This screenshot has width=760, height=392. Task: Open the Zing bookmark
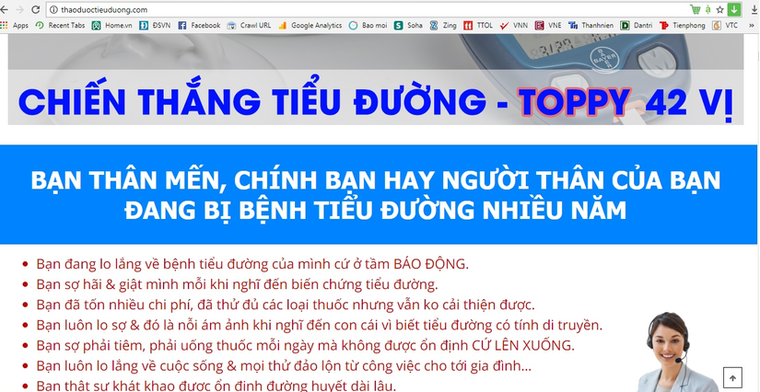point(443,25)
